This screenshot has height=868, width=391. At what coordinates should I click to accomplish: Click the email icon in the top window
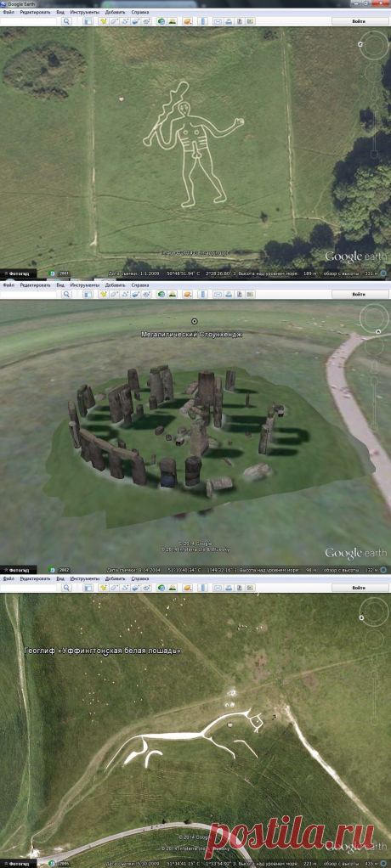(x=218, y=21)
